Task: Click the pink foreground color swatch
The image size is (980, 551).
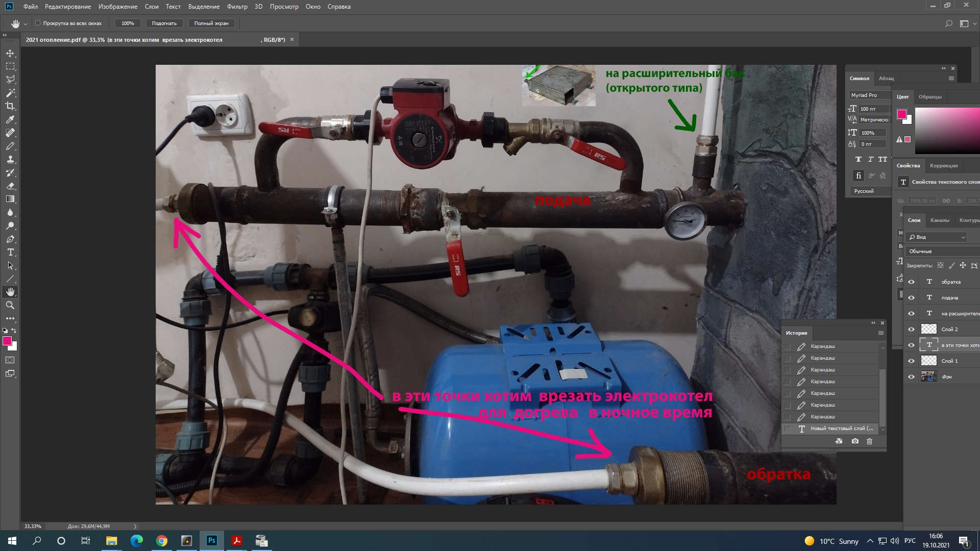Action: tap(7, 341)
